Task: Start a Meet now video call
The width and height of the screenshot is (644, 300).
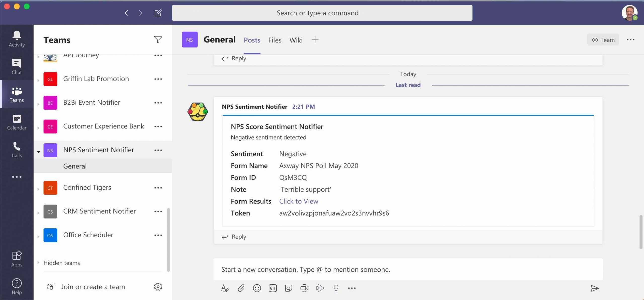Action: point(304,288)
